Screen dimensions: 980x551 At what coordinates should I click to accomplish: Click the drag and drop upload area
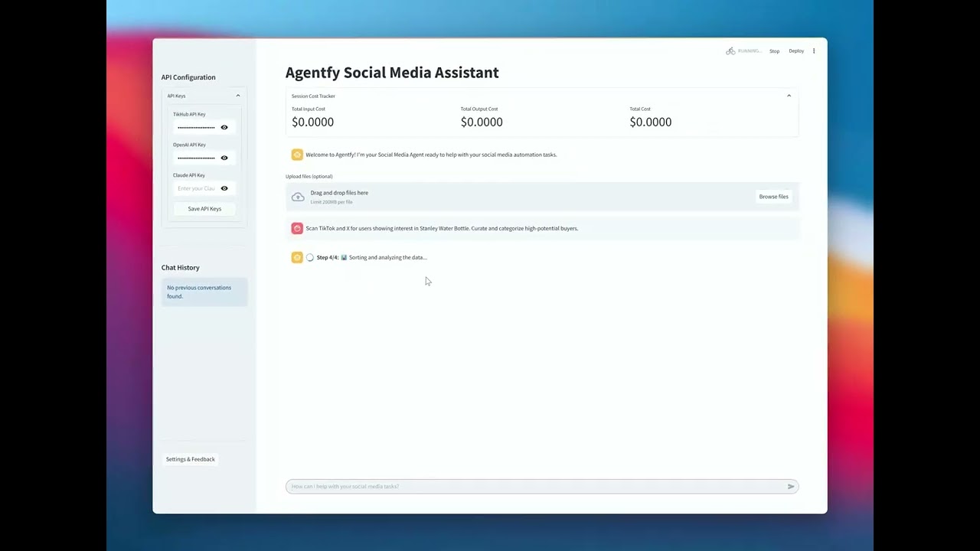(542, 197)
